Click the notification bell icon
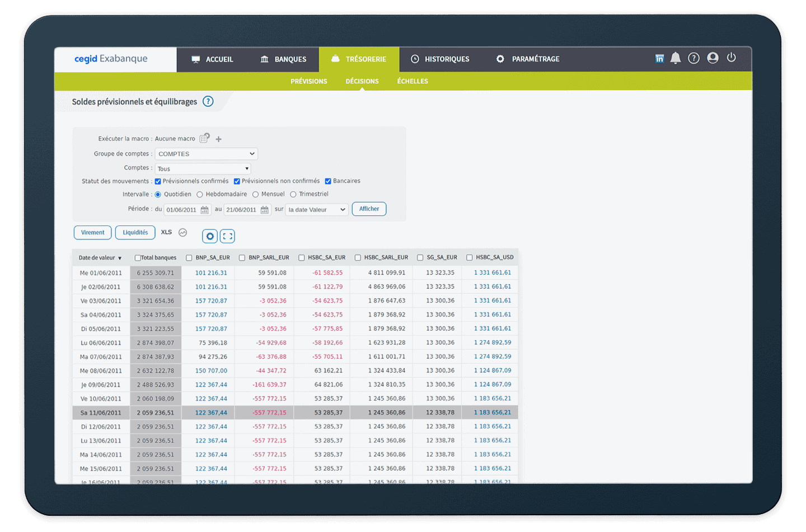 (676, 58)
